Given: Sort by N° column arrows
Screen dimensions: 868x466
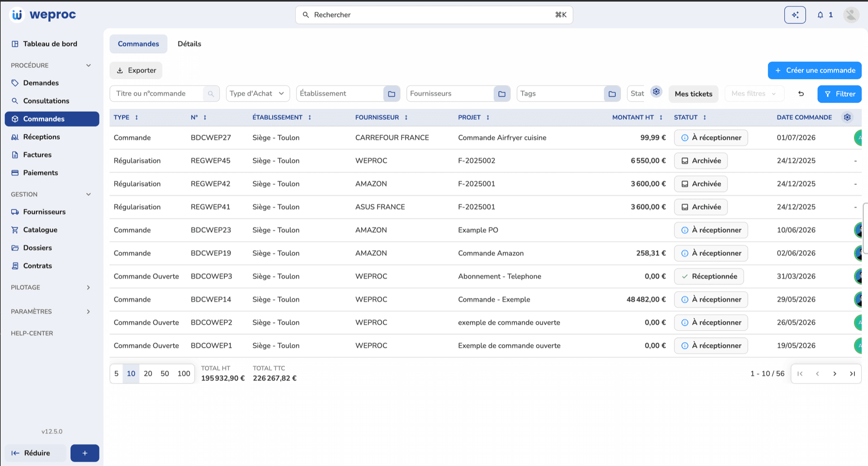Looking at the screenshot, I should (x=205, y=118).
